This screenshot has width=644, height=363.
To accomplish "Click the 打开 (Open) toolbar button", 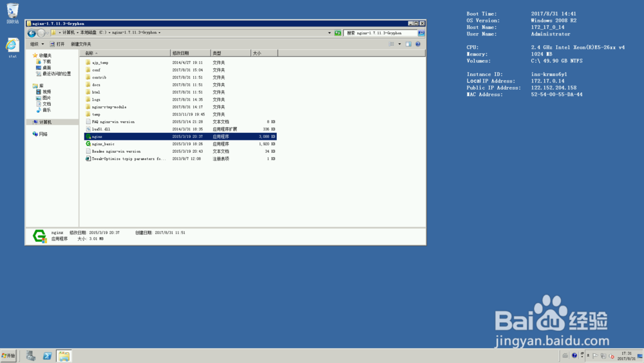I will click(57, 44).
